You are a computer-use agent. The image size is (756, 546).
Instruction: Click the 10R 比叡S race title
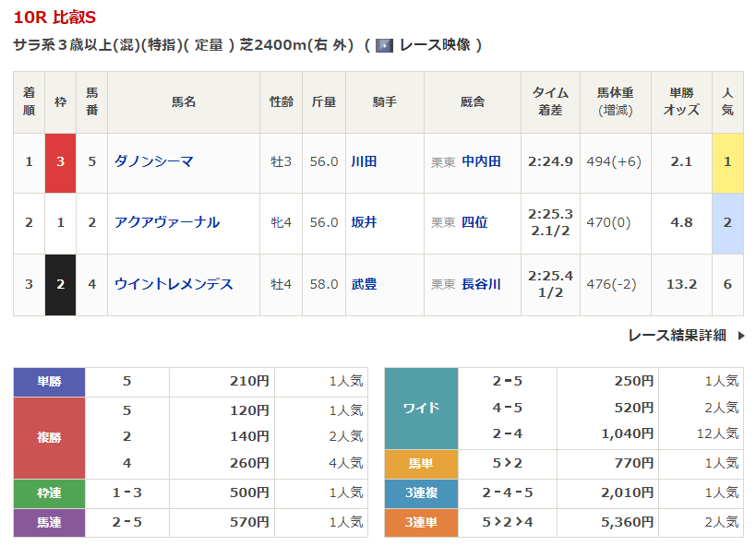pos(54,18)
